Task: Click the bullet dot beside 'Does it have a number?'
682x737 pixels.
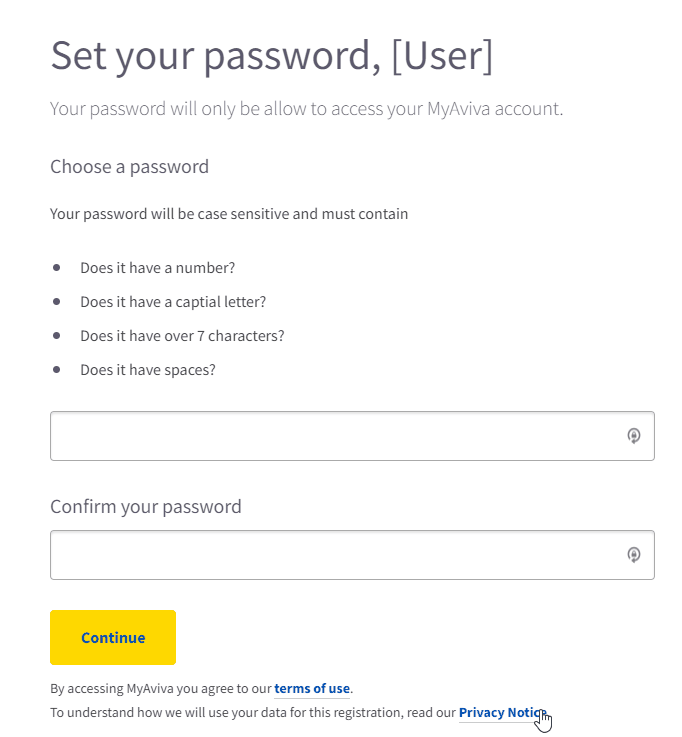Action: pyautogui.click(x=57, y=268)
